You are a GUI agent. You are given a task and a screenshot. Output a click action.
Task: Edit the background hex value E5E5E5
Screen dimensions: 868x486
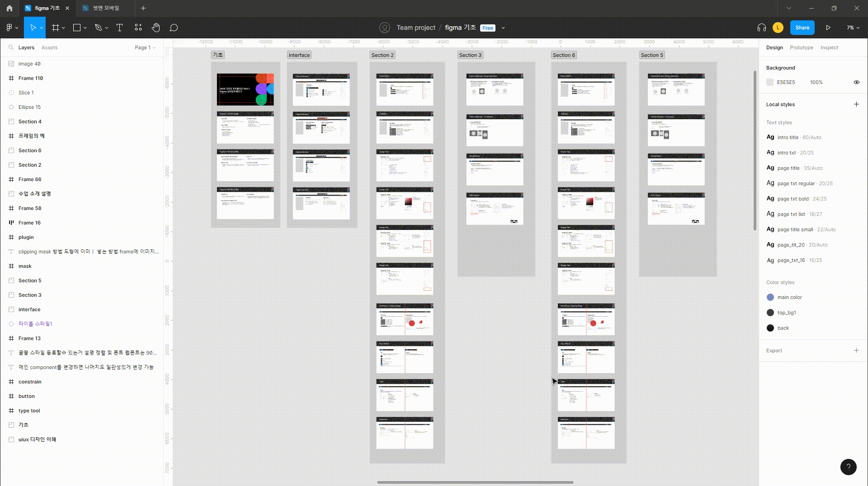[x=786, y=82]
